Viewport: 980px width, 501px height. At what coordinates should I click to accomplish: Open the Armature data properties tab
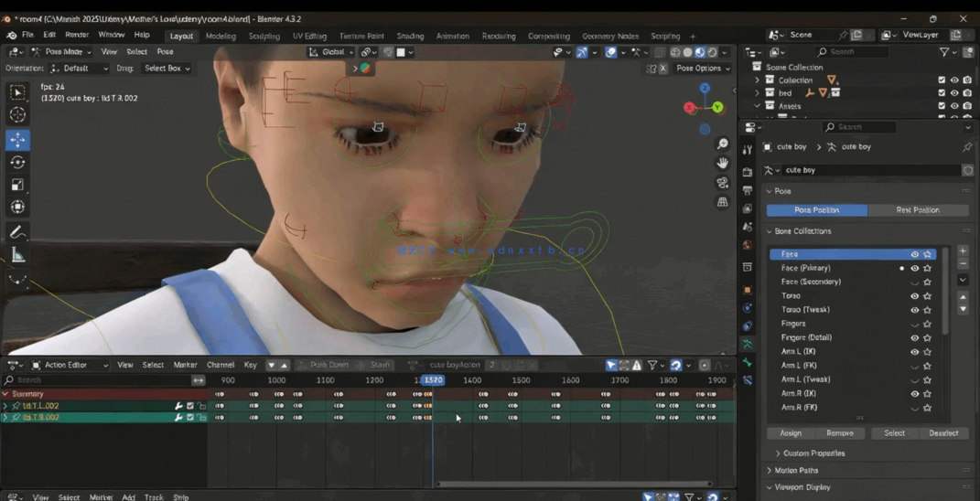[748, 344]
